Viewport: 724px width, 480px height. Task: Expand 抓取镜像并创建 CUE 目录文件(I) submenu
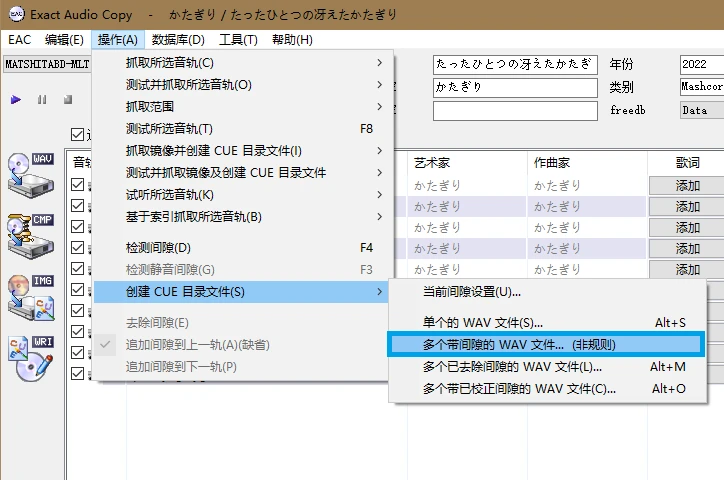coord(243,151)
